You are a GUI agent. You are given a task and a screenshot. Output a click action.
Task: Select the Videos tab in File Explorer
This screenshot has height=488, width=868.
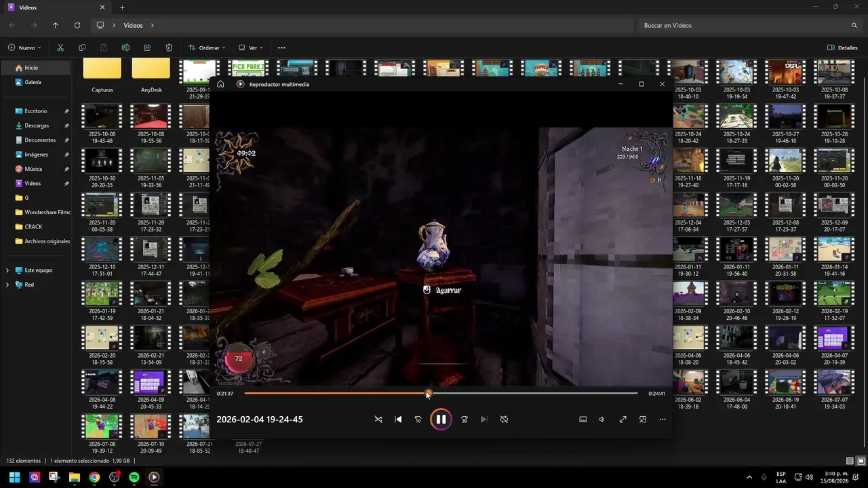pos(56,7)
